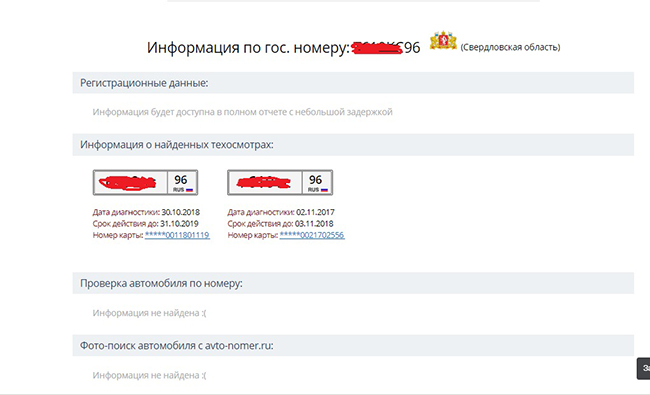Select text '(Свердловская область)'
The image size is (650, 395).
[x=510, y=47]
